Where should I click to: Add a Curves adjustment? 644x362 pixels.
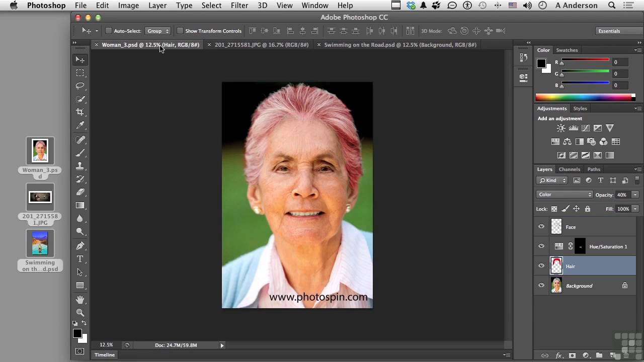[x=586, y=128]
